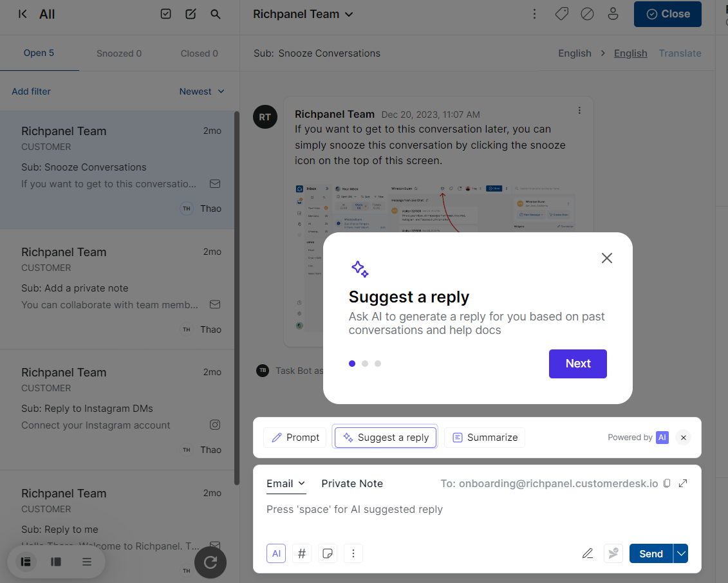Open search with the magnifying glass icon

pos(216,14)
